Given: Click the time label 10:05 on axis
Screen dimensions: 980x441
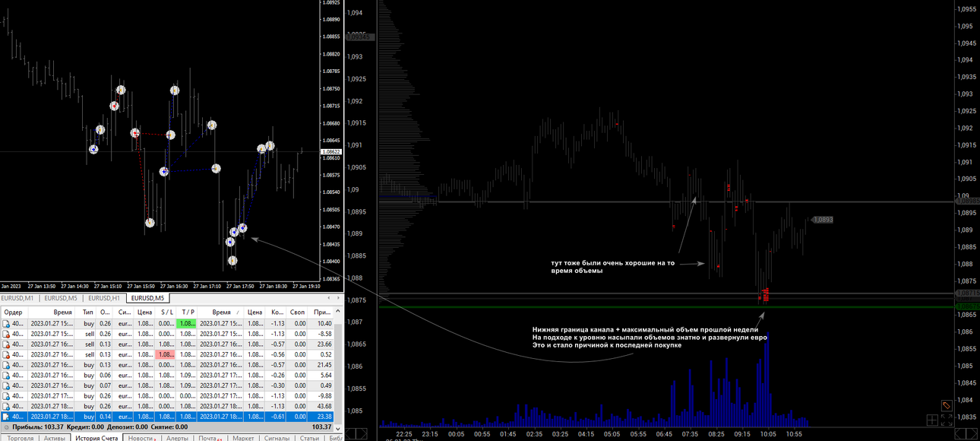Looking at the screenshot, I should [769, 434].
